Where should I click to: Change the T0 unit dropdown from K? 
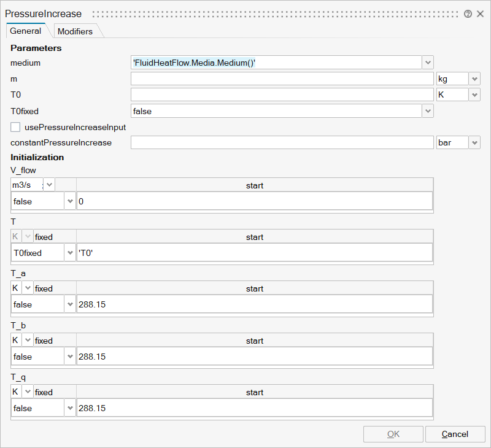474,95
